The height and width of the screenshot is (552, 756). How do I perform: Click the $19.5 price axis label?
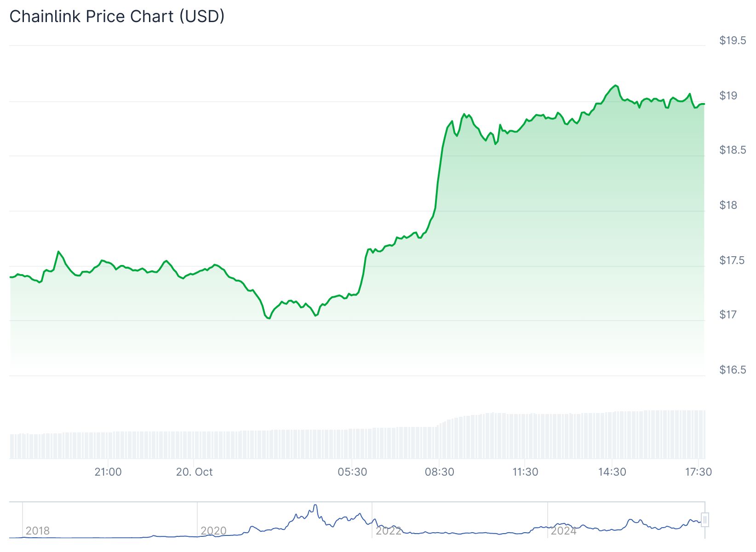pyautogui.click(x=733, y=40)
